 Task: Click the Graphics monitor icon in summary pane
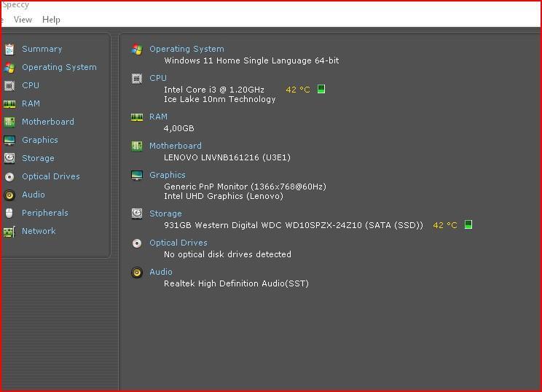point(137,176)
